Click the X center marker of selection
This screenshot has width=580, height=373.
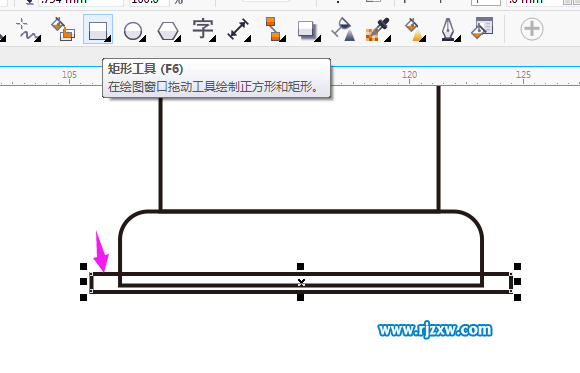[301, 283]
